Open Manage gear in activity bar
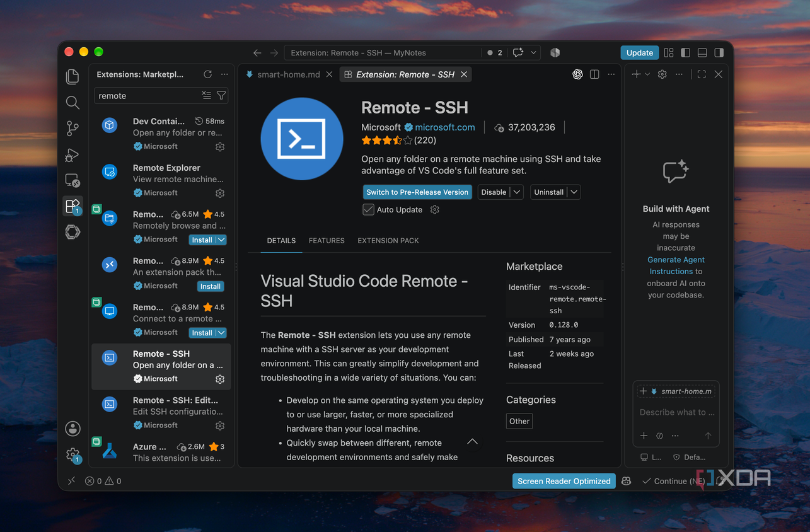Viewport: 810px width, 532px height. pos(72,454)
